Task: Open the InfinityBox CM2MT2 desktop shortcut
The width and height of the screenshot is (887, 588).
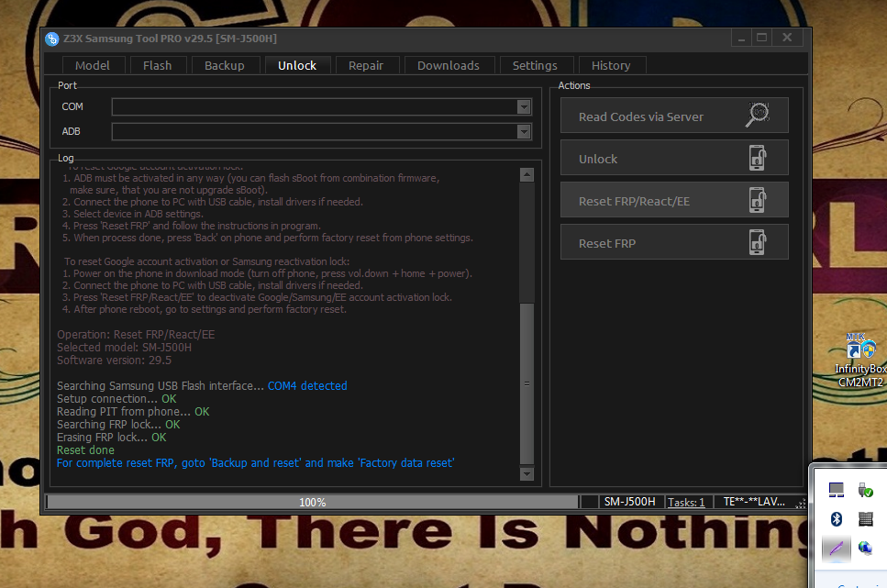Action: pyautogui.click(x=860, y=360)
